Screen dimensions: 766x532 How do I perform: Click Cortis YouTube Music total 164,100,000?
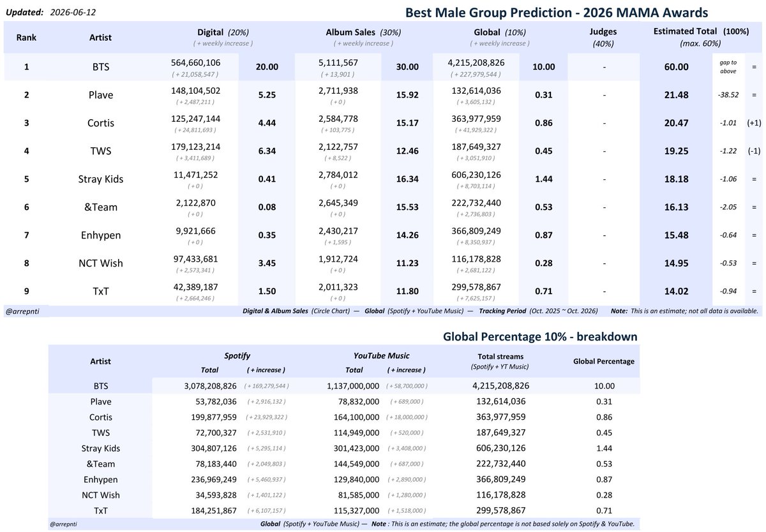click(x=356, y=417)
